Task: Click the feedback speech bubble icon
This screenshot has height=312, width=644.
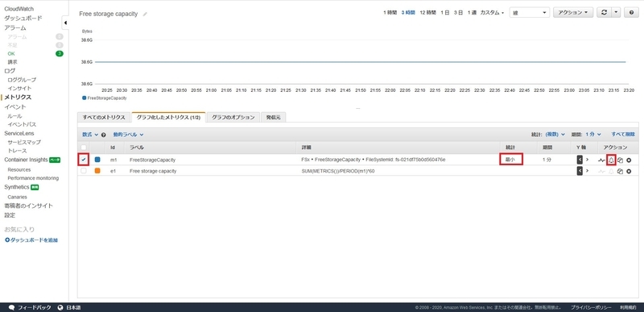Action: 11,307
